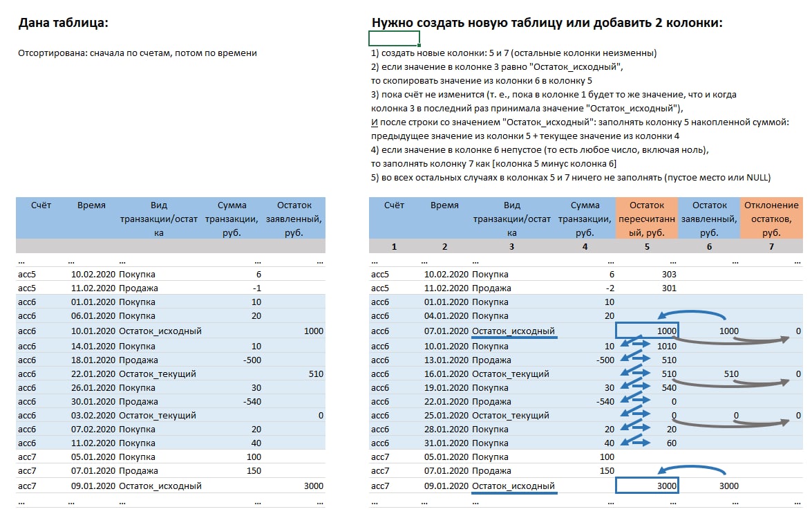Click the date cell 03.02.2020
812x516 pixels.
pyautogui.click(x=93, y=416)
